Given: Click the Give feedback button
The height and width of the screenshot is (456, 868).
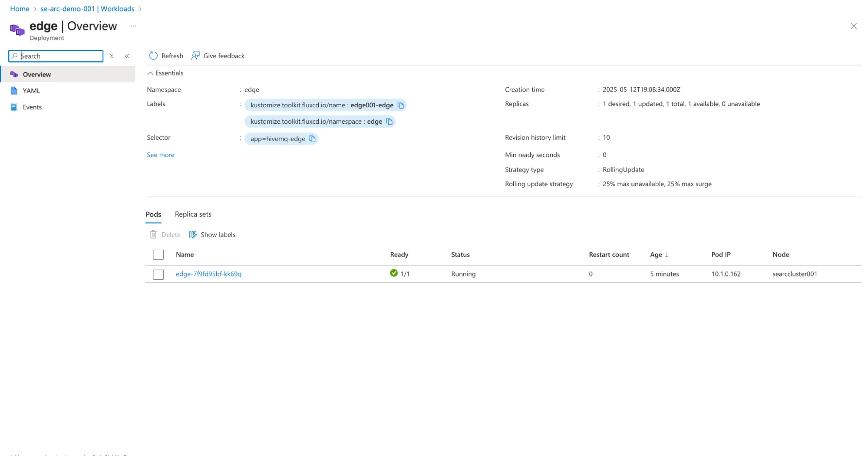Looking at the screenshot, I should [x=218, y=56].
